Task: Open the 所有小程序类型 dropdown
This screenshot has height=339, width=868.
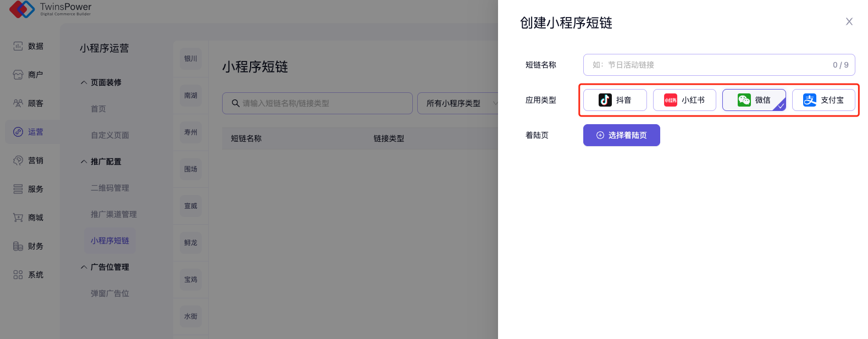Action: click(459, 103)
